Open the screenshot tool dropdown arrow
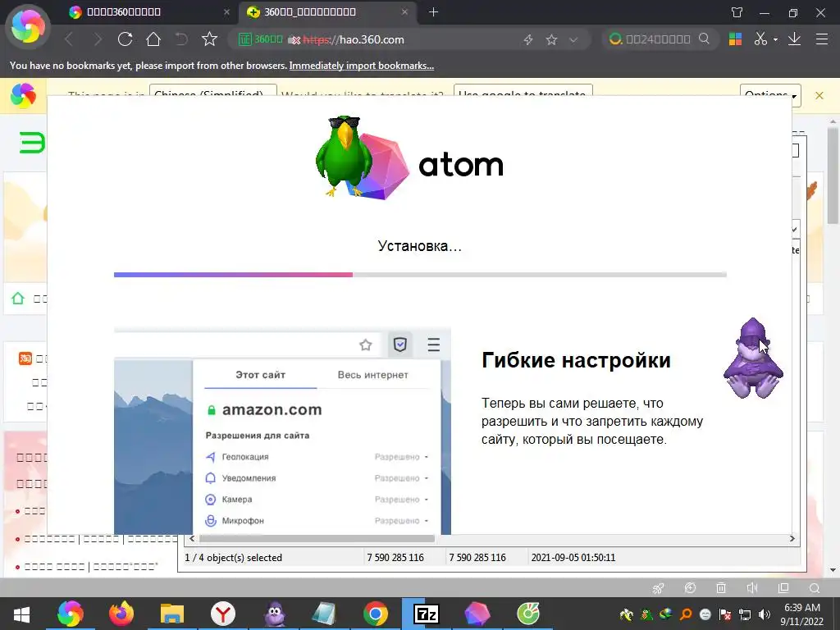The height and width of the screenshot is (630, 840). click(775, 39)
